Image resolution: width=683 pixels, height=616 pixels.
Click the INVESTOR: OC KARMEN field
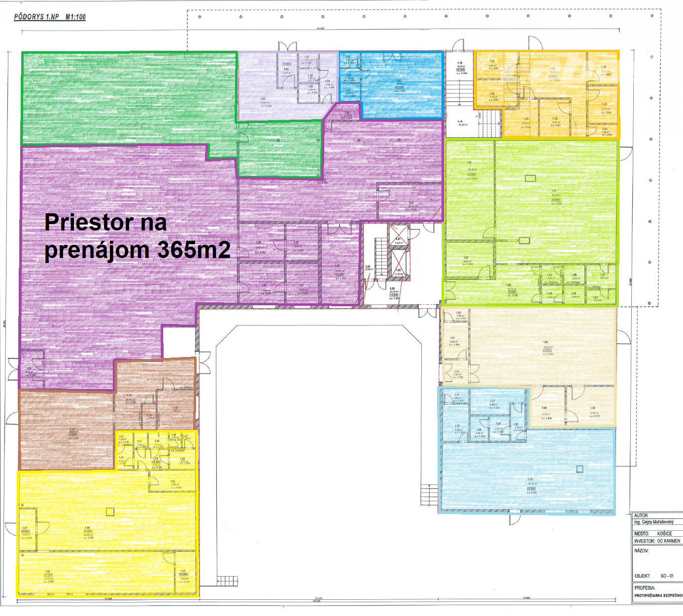click(657, 541)
